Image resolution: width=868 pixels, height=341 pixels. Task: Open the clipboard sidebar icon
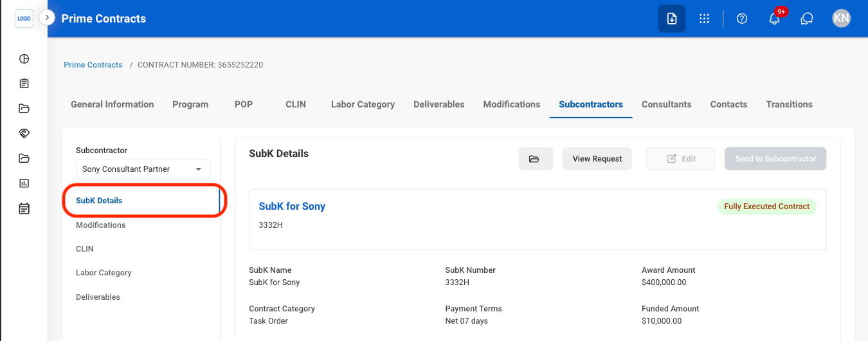point(24,84)
